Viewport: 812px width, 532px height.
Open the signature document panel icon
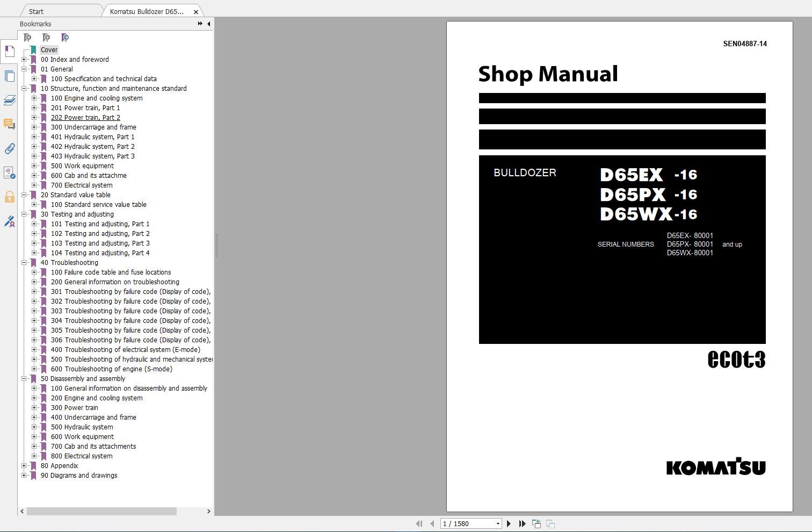point(9,172)
